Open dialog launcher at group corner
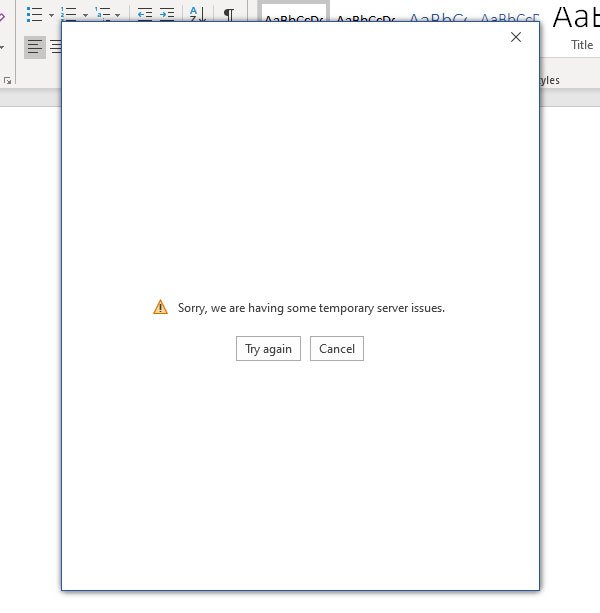This screenshot has width=600, height=613. click(x=7, y=81)
